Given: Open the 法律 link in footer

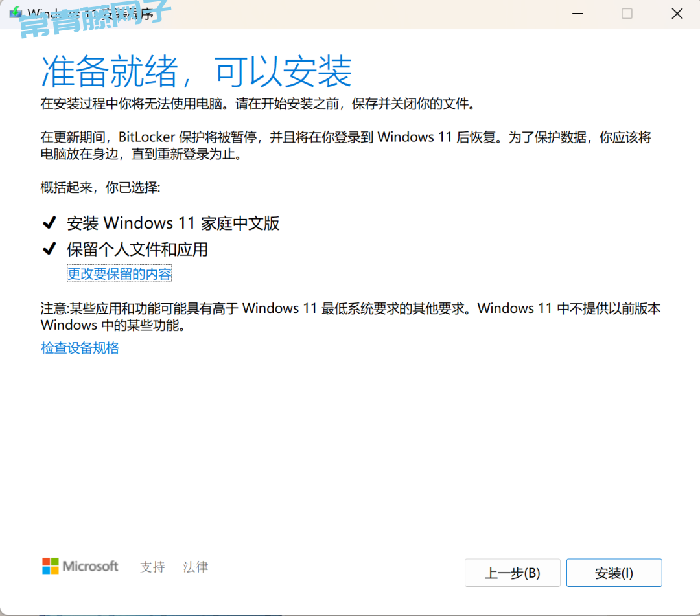Looking at the screenshot, I should 195,567.
